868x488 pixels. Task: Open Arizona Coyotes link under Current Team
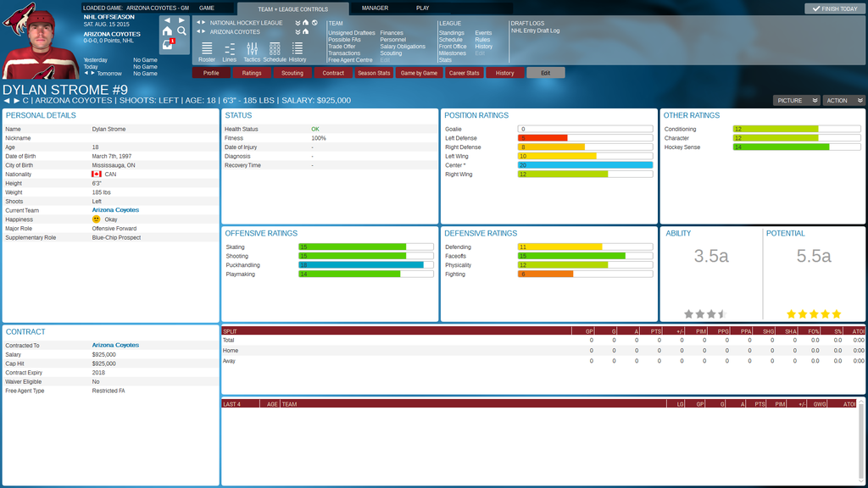click(x=115, y=210)
